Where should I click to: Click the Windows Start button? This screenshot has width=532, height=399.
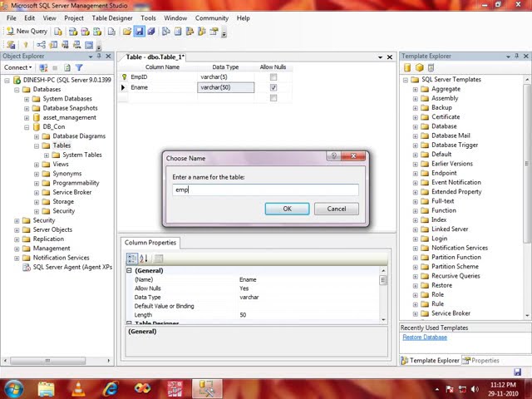click(x=13, y=388)
